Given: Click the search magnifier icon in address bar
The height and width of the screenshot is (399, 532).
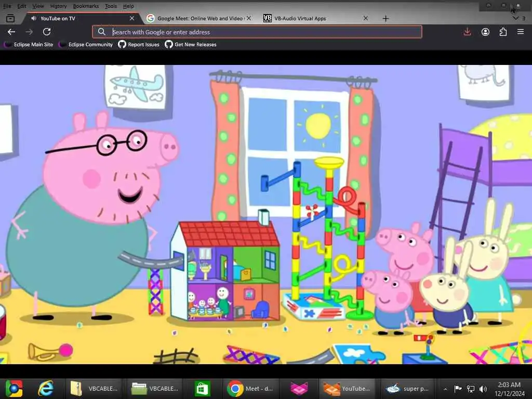Looking at the screenshot, I should point(102,32).
